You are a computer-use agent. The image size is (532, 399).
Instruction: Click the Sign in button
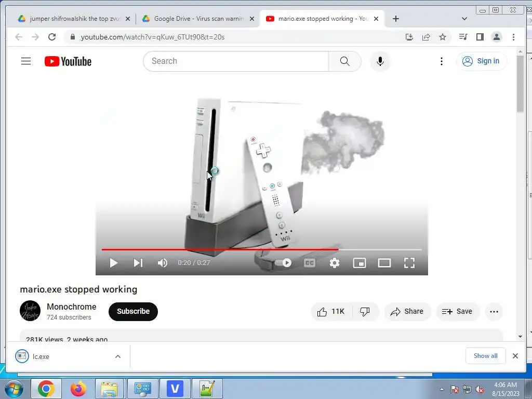pos(482,61)
